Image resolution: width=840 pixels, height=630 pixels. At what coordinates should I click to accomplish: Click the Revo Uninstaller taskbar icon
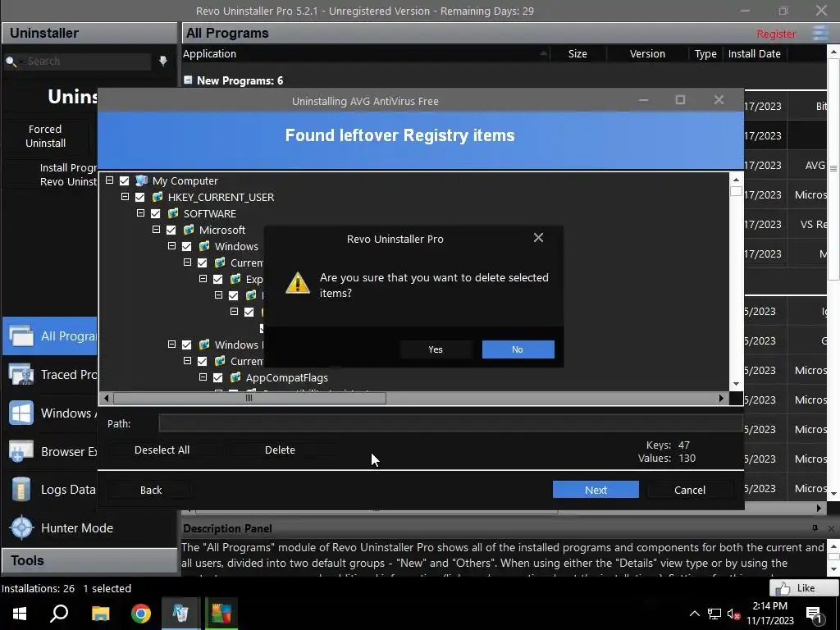(x=180, y=614)
